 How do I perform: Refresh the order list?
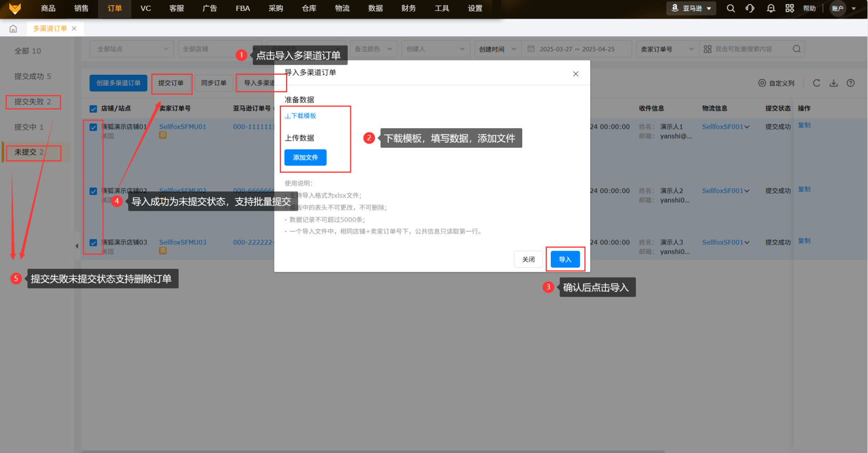tap(817, 83)
